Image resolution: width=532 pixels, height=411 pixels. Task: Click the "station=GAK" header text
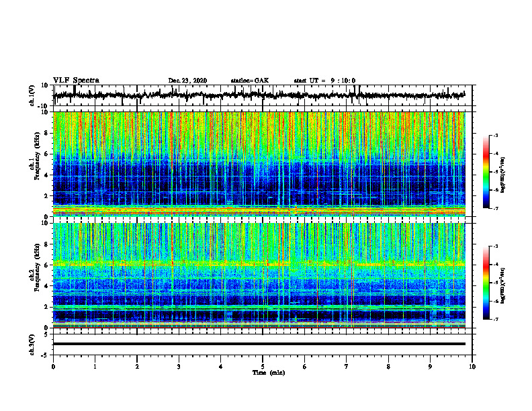[250, 81]
